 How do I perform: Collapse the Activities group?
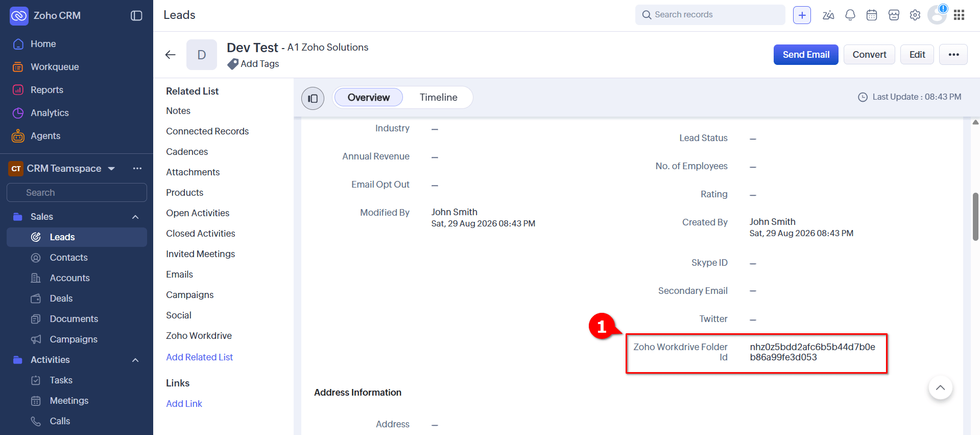click(x=135, y=360)
